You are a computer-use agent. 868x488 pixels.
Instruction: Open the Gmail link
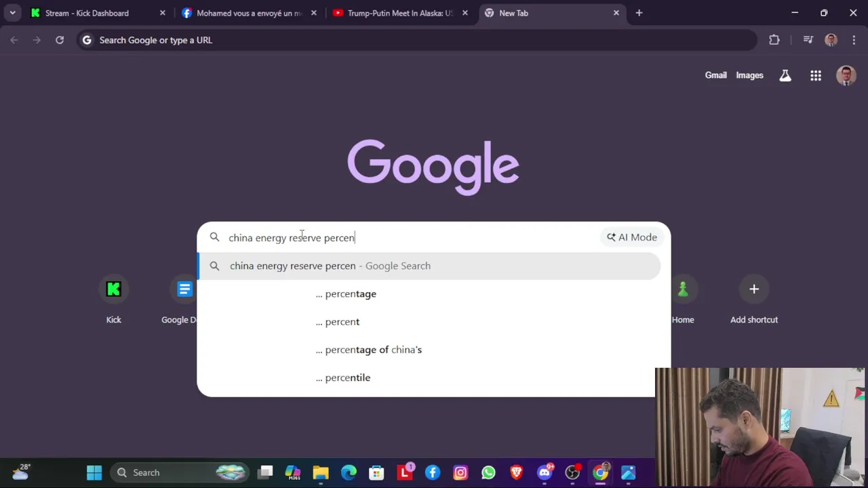pos(715,75)
